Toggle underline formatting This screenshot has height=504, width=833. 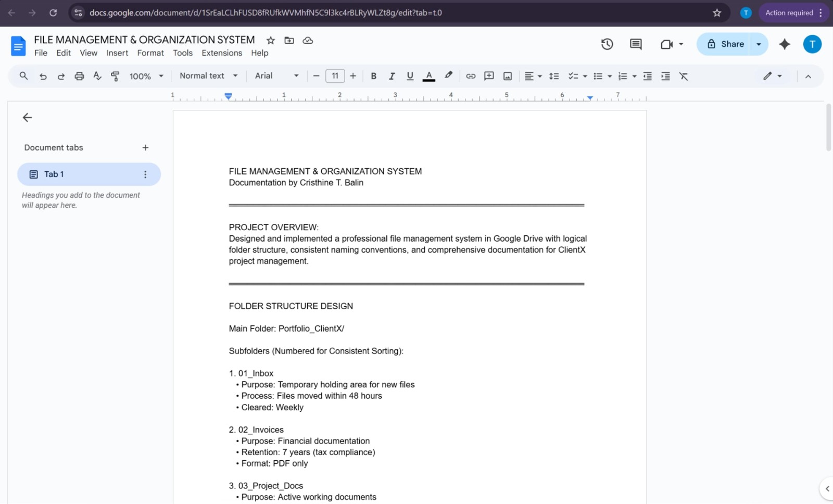pyautogui.click(x=410, y=76)
